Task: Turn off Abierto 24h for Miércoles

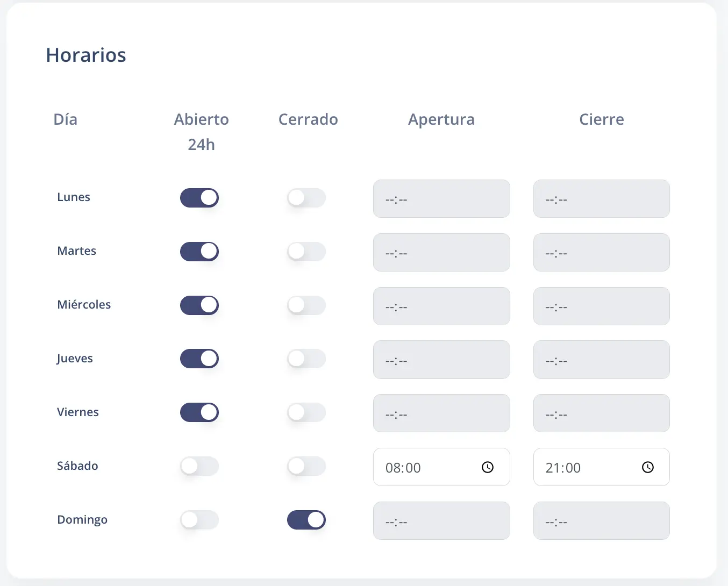Action: point(199,305)
